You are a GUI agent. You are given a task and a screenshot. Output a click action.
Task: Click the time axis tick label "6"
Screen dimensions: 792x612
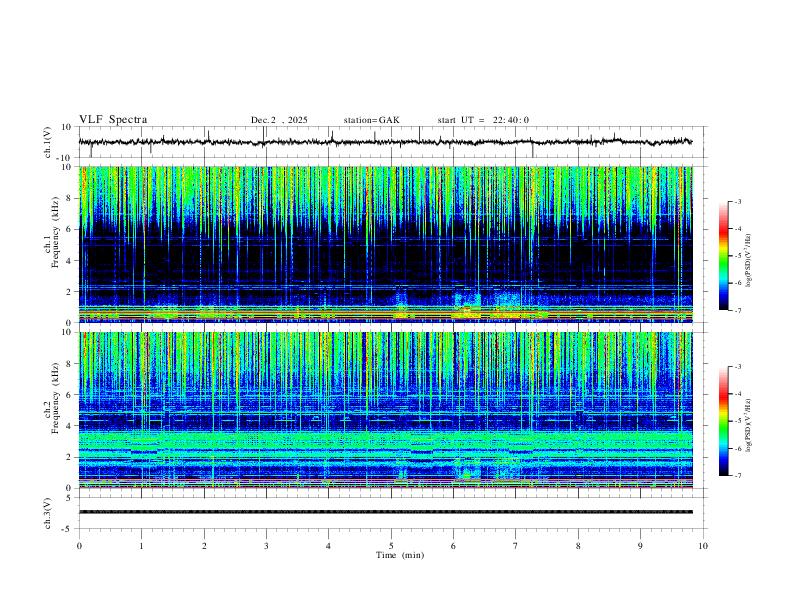(x=454, y=546)
